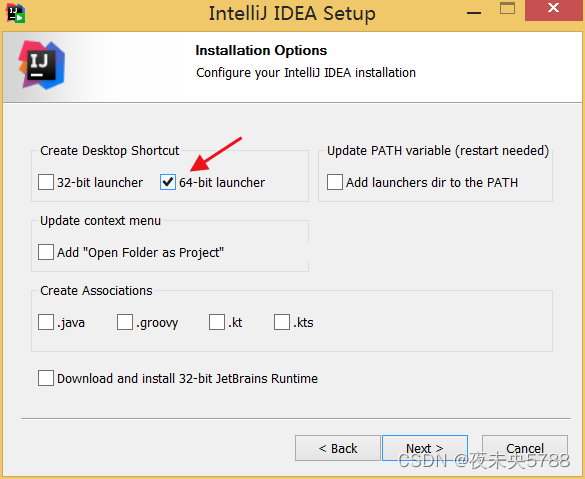The image size is (585, 479).
Task: Click the "Installation Options" heading
Action: pos(261,50)
